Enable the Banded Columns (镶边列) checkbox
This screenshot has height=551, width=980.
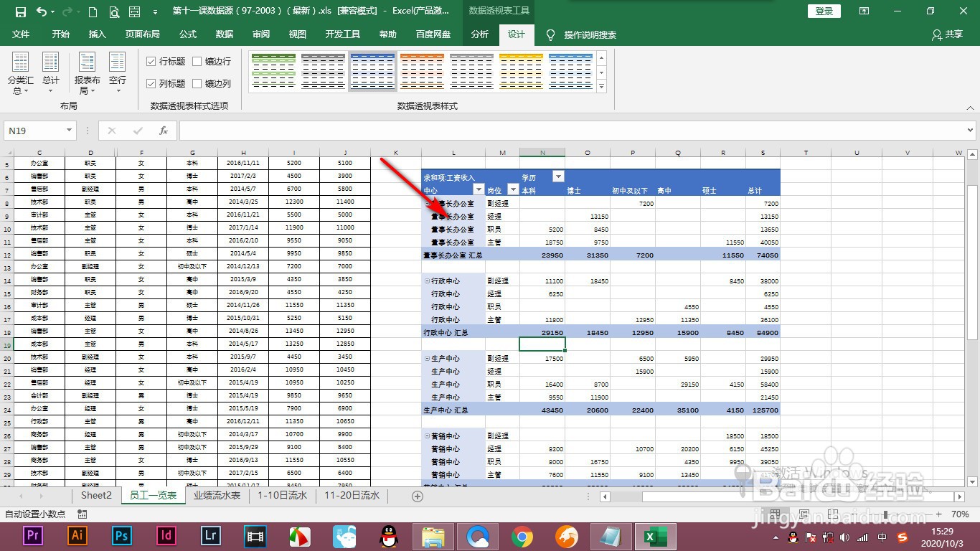click(197, 83)
